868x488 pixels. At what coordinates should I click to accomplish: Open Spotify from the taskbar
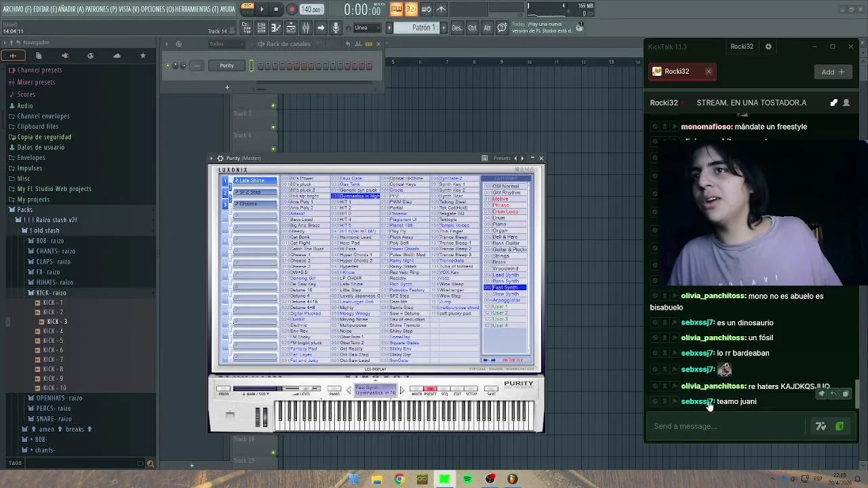click(467, 479)
